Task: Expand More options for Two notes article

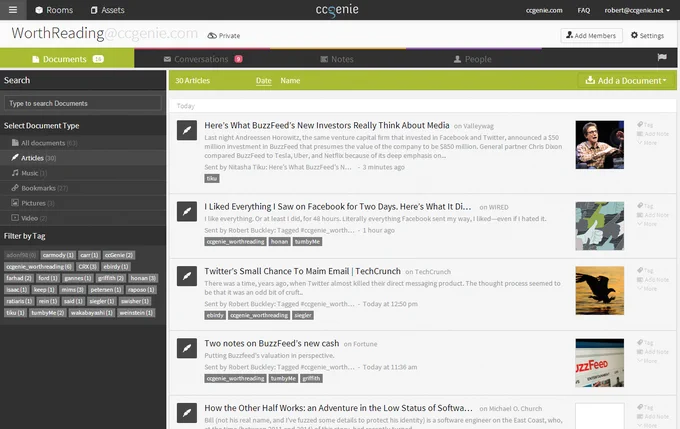Action: [x=647, y=361]
